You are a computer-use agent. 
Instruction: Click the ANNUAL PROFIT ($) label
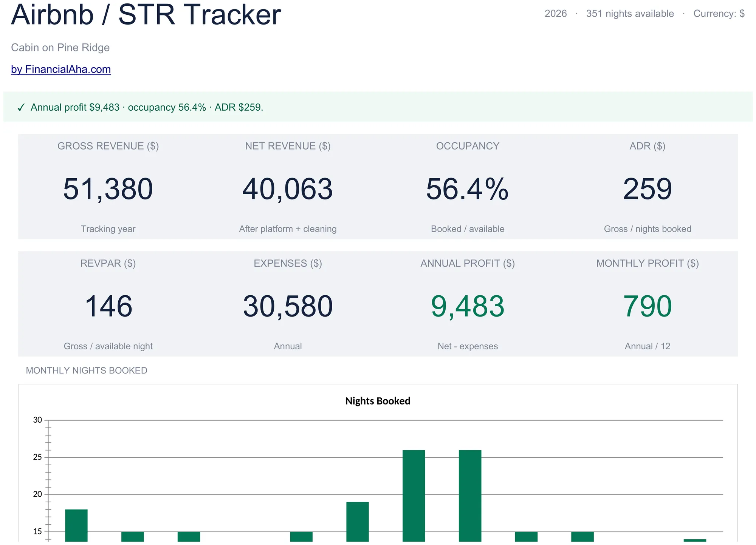pyautogui.click(x=468, y=263)
